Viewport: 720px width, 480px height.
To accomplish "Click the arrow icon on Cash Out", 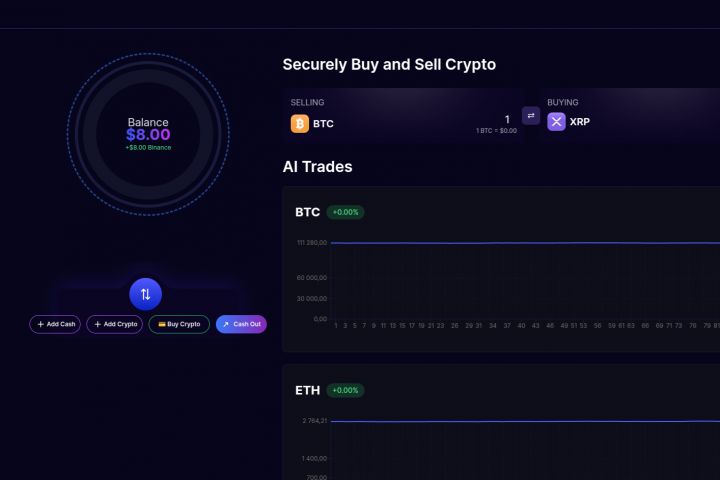I will (x=226, y=324).
